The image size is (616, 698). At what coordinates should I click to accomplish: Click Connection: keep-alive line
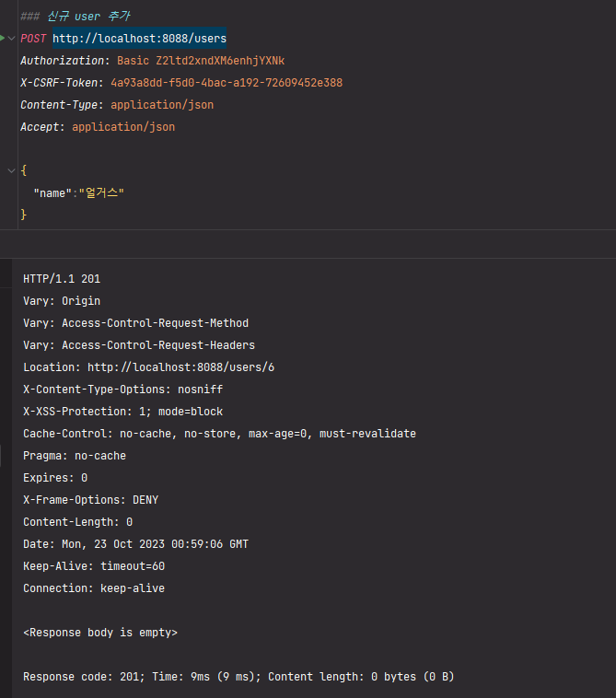(x=94, y=588)
